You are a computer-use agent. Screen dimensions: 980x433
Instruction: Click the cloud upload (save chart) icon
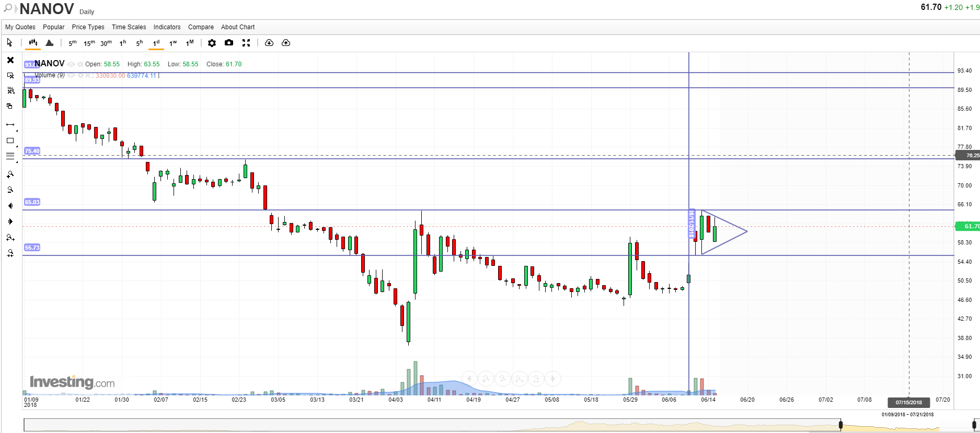[x=286, y=43]
